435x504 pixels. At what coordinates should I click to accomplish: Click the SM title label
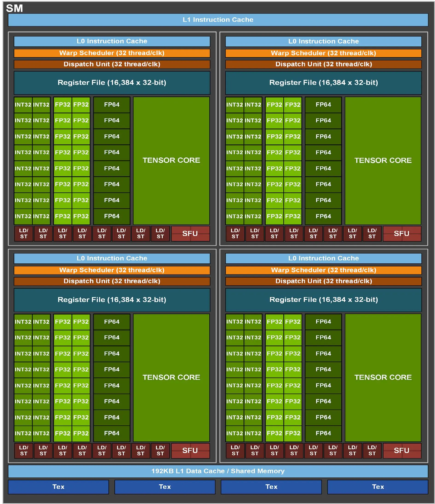(x=14, y=9)
